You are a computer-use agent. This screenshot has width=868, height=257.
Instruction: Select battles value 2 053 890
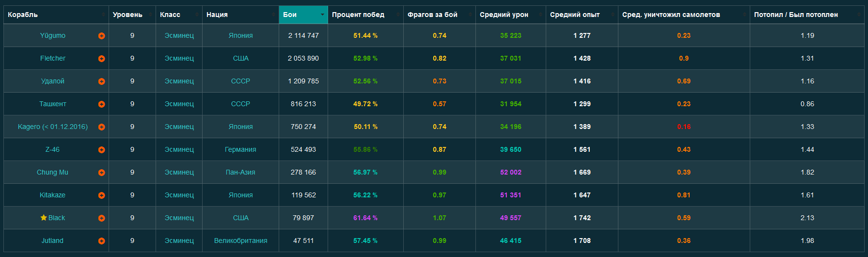pyautogui.click(x=303, y=58)
